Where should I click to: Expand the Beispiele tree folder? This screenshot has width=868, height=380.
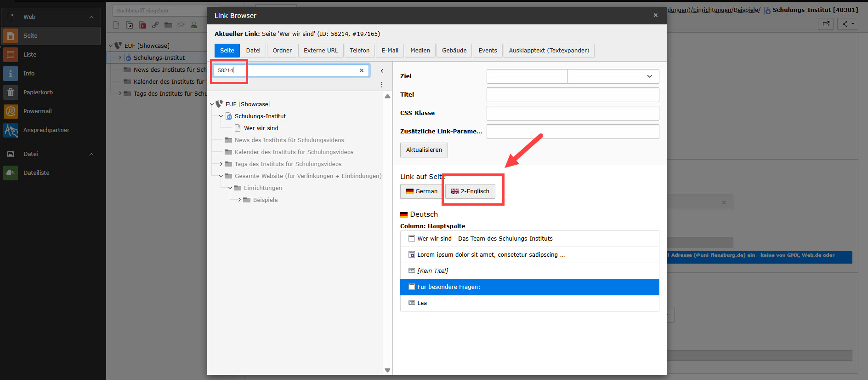click(239, 200)
